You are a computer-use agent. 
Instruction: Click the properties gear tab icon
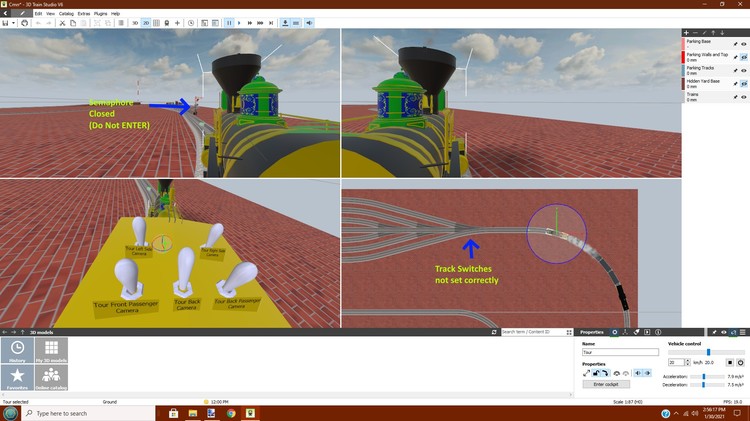coord(615,332)
